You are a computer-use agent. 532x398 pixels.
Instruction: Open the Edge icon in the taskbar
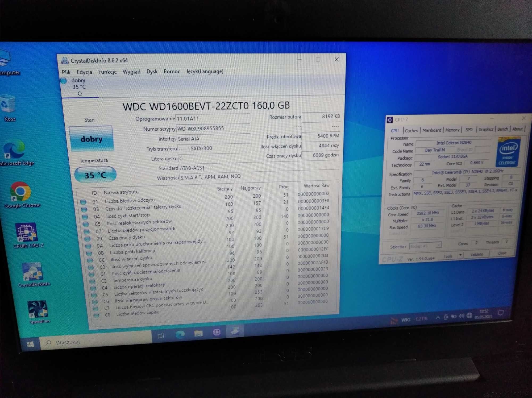coord(180,334)
